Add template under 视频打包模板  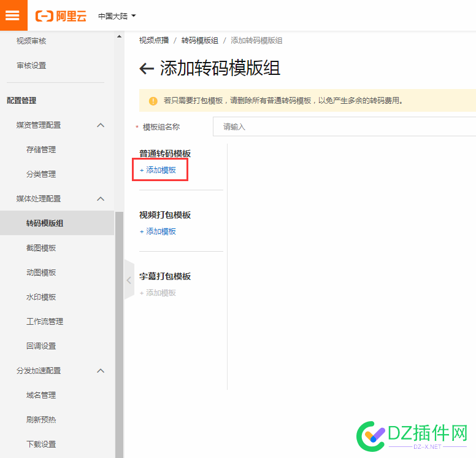coord(158,231)
